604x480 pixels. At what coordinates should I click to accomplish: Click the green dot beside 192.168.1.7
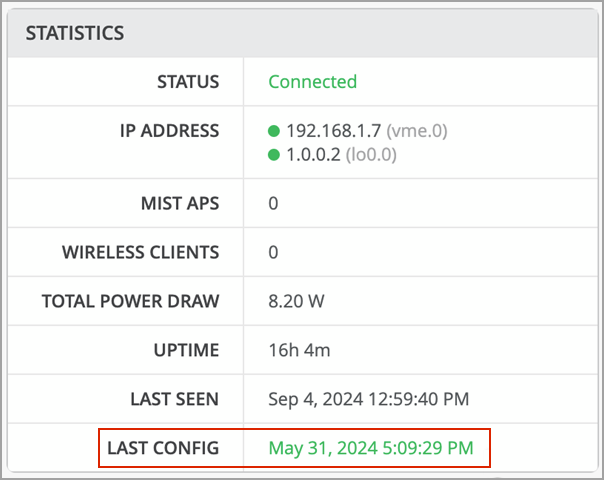[274, 131]
